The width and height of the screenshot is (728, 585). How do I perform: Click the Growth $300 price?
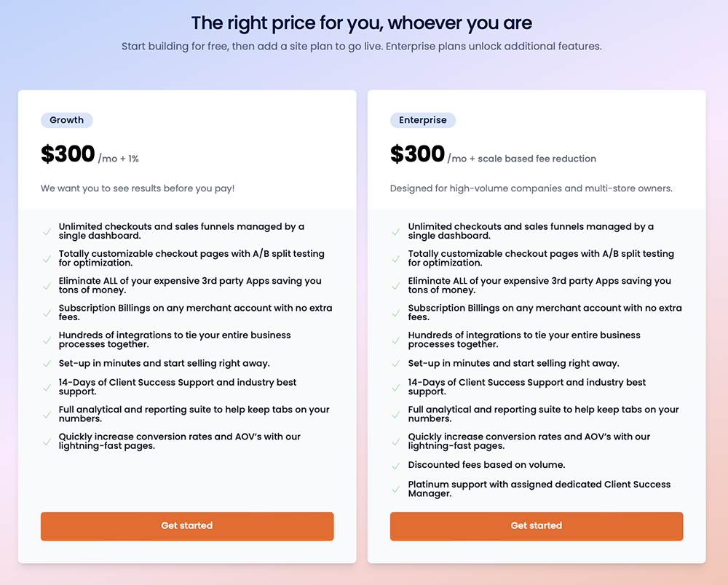[x=68, y=154]
